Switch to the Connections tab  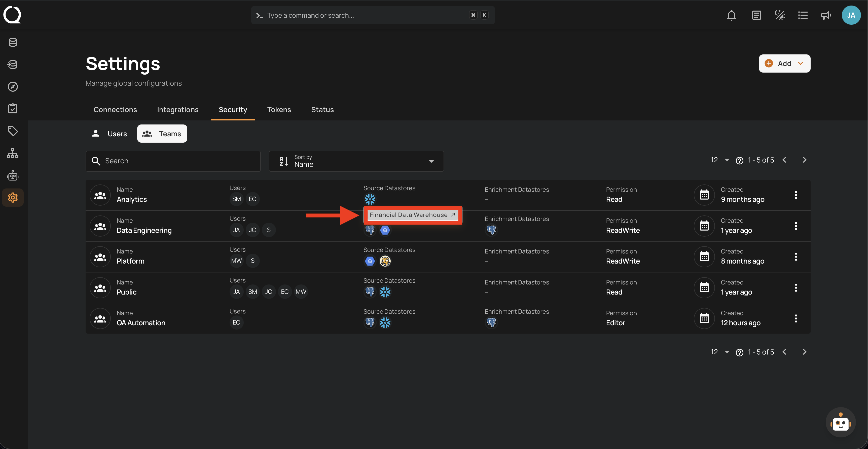115,110
